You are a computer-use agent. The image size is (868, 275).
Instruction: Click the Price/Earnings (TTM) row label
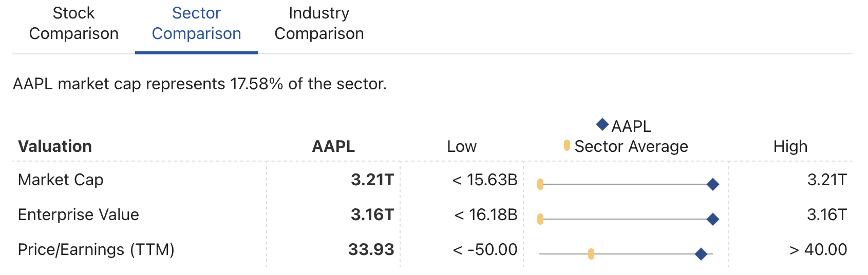click(x=96, y=250)
